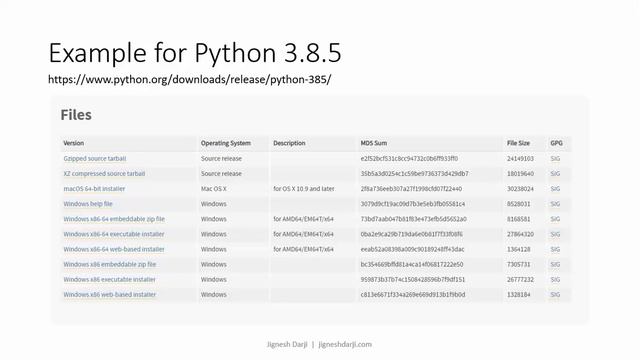Download the macOS 64-bit installer
Image resolution: width=640 pixels, height=360 pixels.
94,189
